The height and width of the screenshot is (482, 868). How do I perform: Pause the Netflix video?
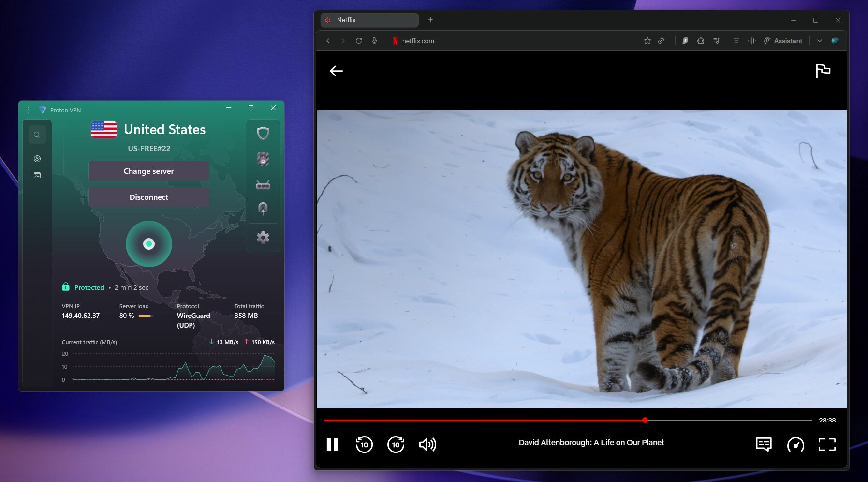pos(333,444)
